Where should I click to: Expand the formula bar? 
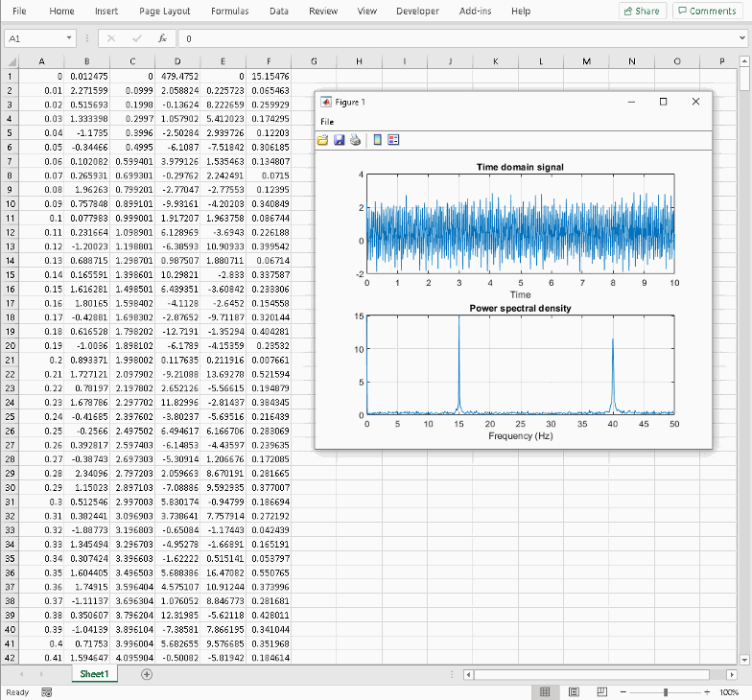(741, 38)
